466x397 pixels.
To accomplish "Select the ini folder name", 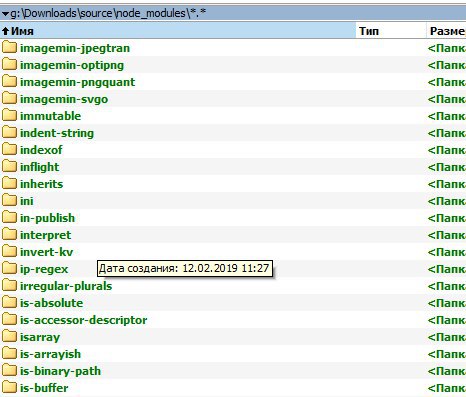I will (x=27, y=201).
